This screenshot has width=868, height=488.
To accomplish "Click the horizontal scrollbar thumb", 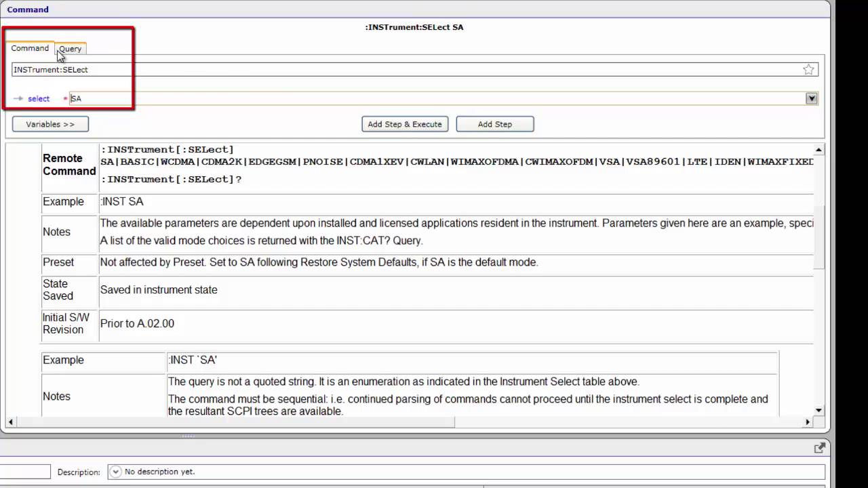I will (x=235, y=422).
